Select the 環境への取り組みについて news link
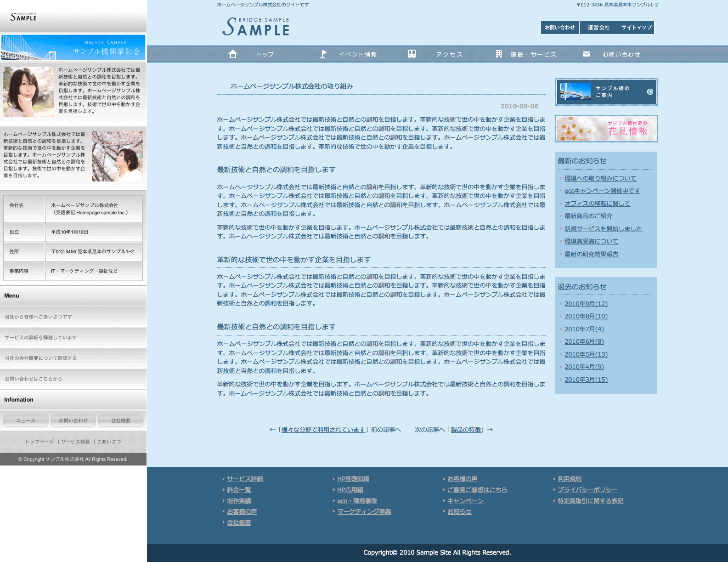728x562 pixels. pos(600,178)
